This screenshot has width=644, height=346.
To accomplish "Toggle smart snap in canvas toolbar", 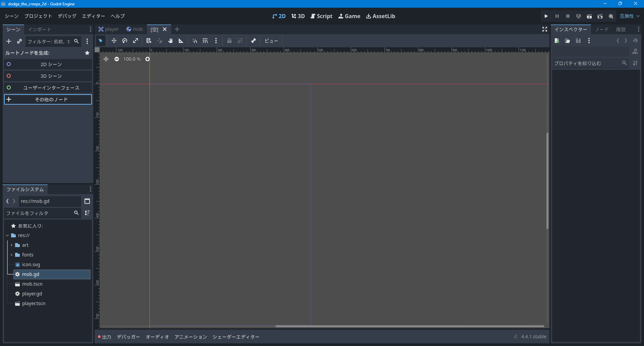I will pyautogui.click(x=195, y=41).
